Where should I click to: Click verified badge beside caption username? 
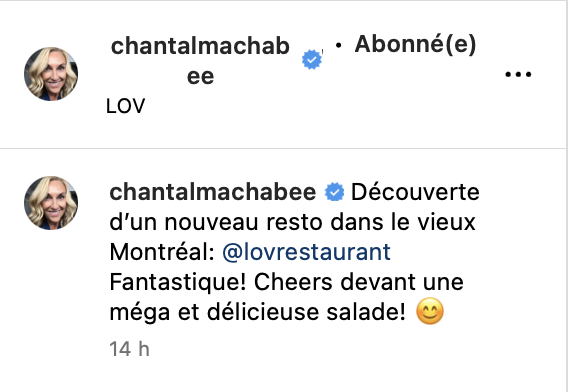coord(334,192)
